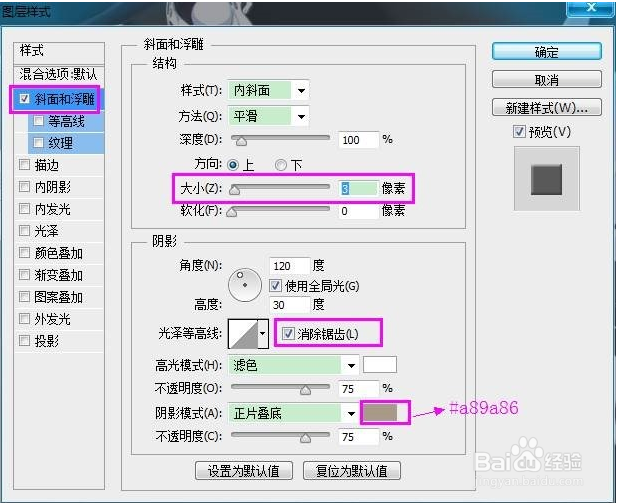Click the style preview thumbnail
Image resolution: width=618 pixels, height=503 pixels.
pyautogui.click(x=547, y=179)
